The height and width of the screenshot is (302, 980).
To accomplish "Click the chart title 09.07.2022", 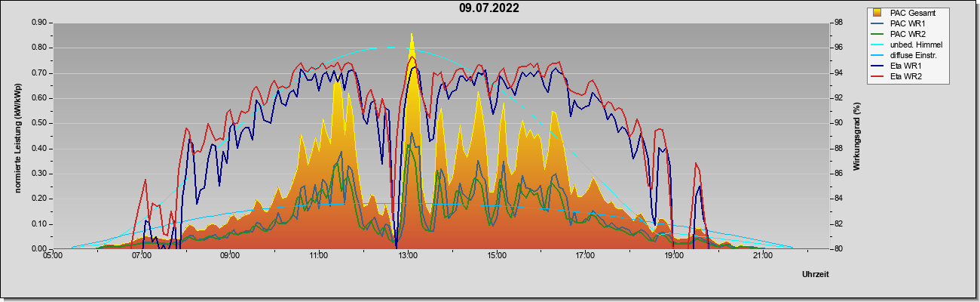I will (488, 8).
